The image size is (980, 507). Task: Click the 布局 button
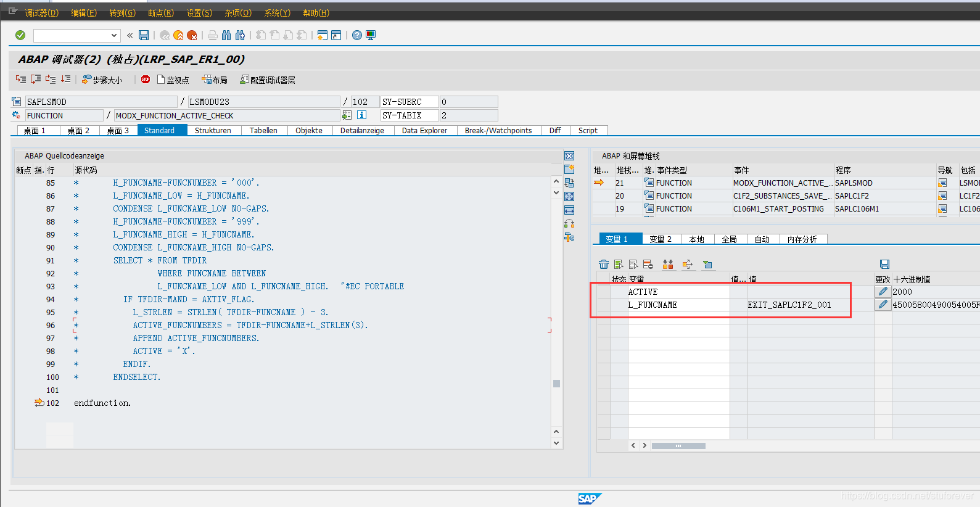coord(215,80)
